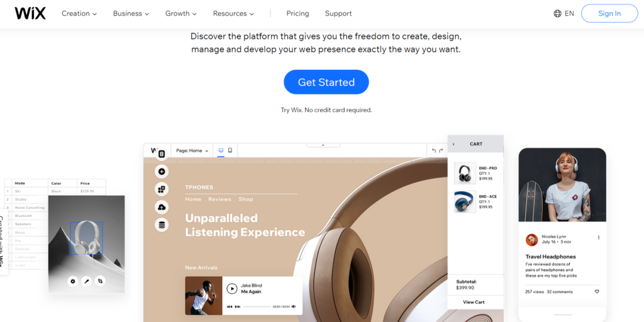Open the Business menu
The height and width of the screenshot is (322, 644).
[131, 14]
